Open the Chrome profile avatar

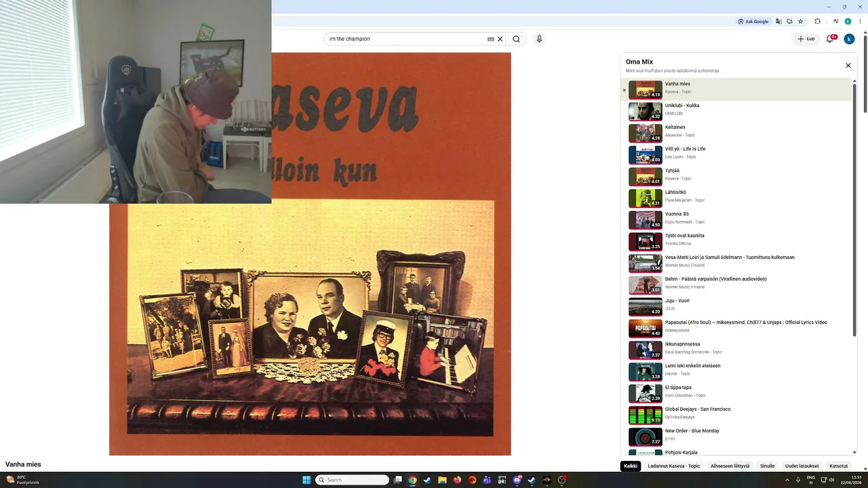click(x=848, y=21)
